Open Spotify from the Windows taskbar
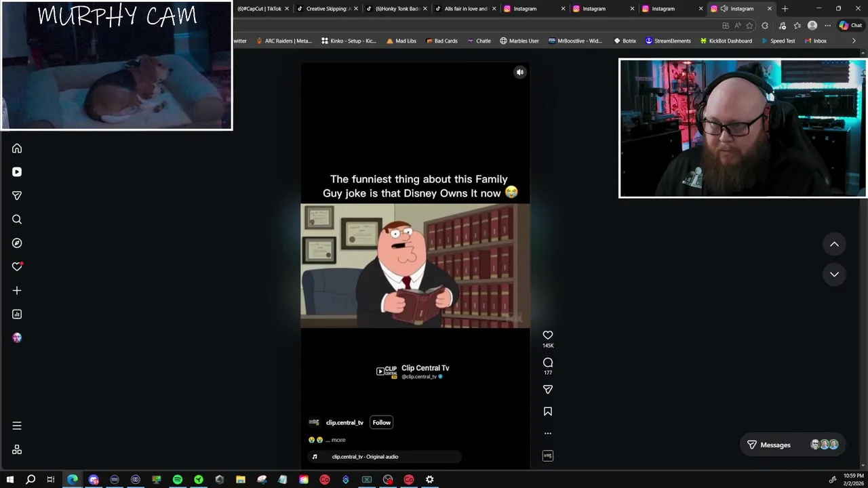The width and height of the screenshot is (868, 488). 178,480
